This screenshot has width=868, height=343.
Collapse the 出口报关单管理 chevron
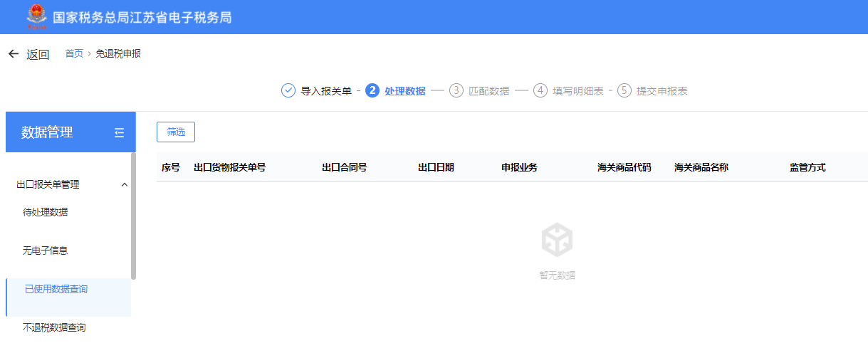tap(125, 185)
